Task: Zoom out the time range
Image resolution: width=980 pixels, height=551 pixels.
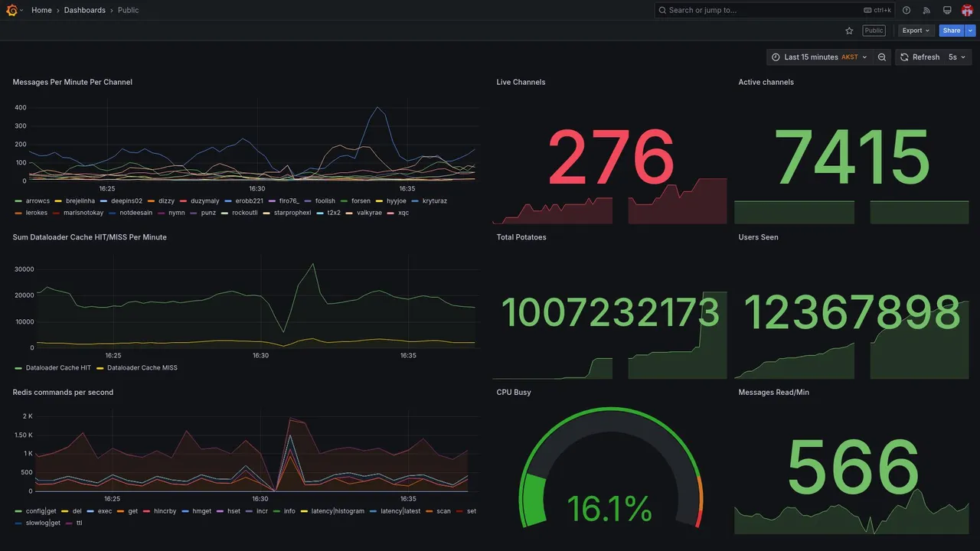Action: (882, 57)
